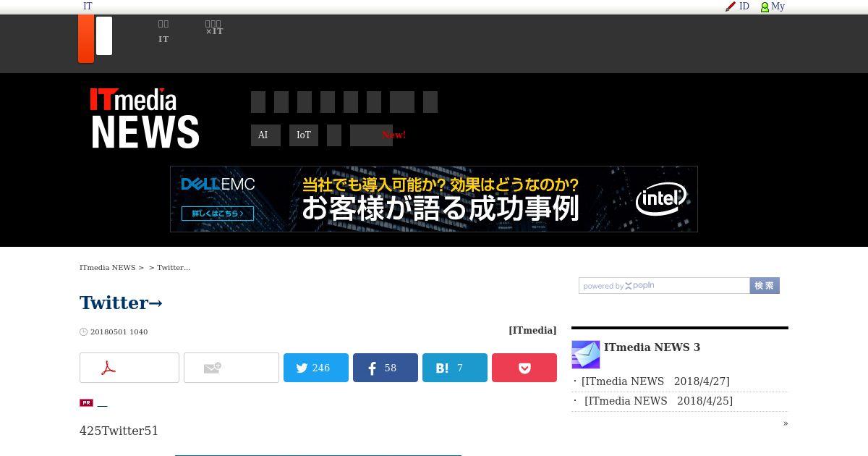Click the Twitter... breadcrumb item
The height and width of the screenshot is (456, 868).
(x=174, y=268)
